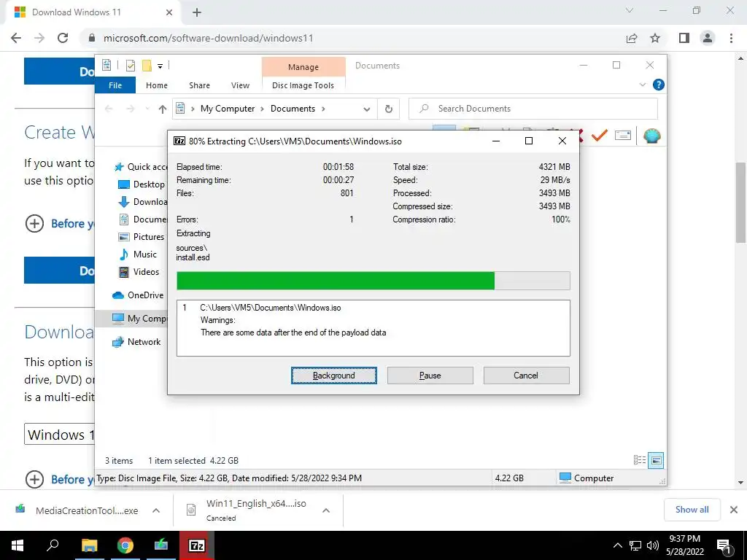This screenshot has height=560, width=747.
Task: Send the extraction to Background
Action: pyautogui.click(x=333, y=376)
